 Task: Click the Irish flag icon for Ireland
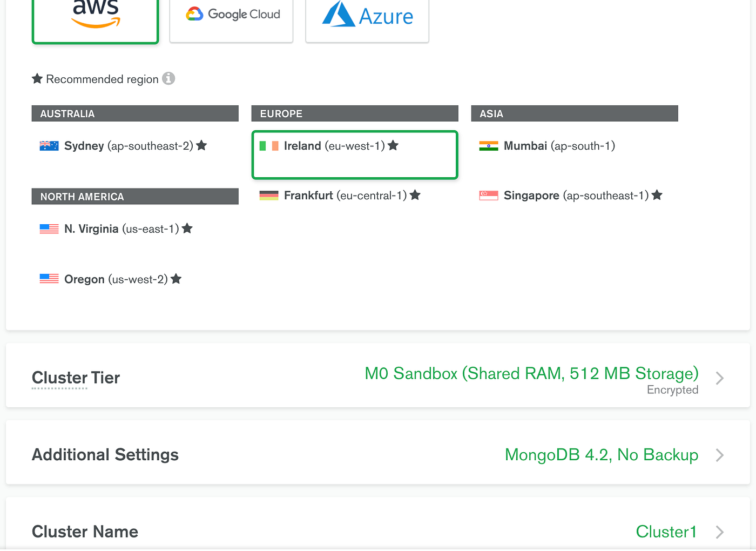click(268, 145)
